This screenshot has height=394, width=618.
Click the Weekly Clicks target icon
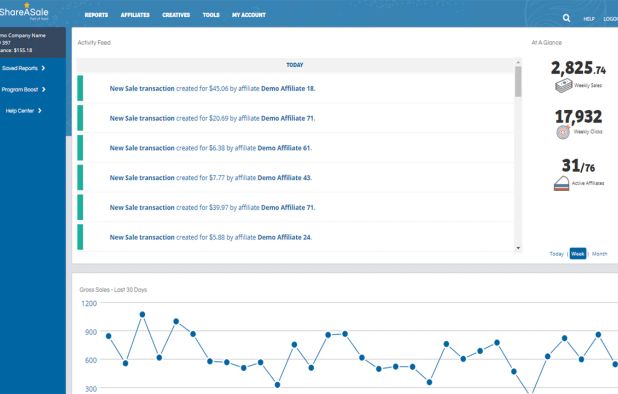click(563, 132)
